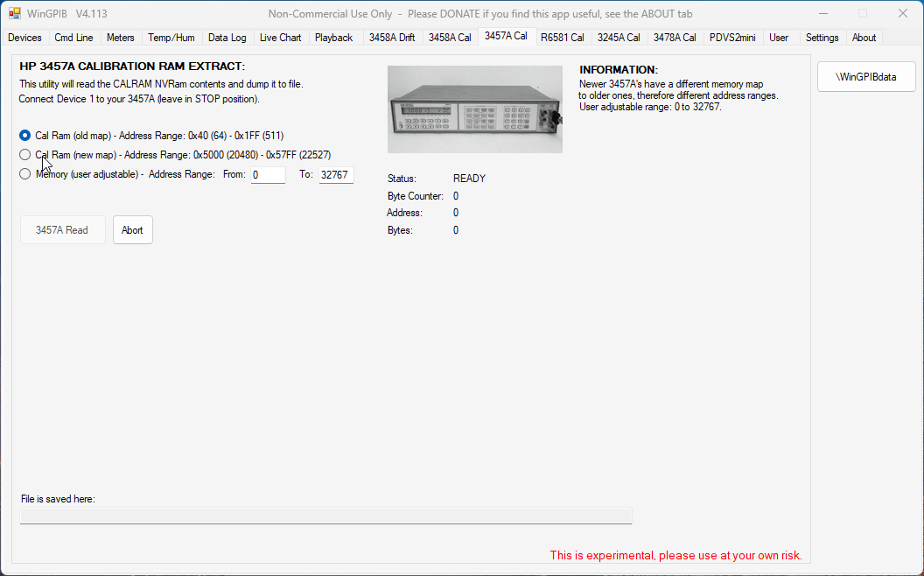Viewport: 924px width, 576px height.
Task: Open the 3478A Cal tab
Action: tap(675, 37)
